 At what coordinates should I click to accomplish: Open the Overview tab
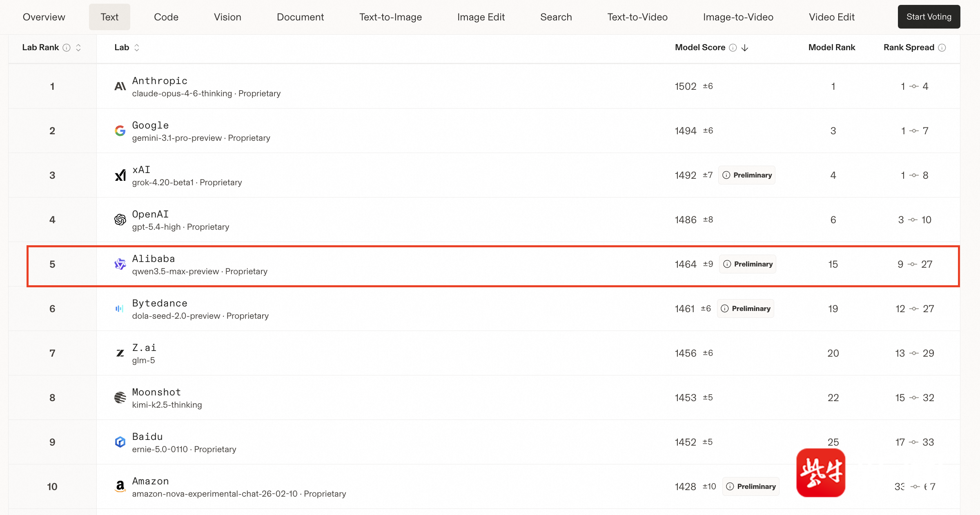click(44, 17)
